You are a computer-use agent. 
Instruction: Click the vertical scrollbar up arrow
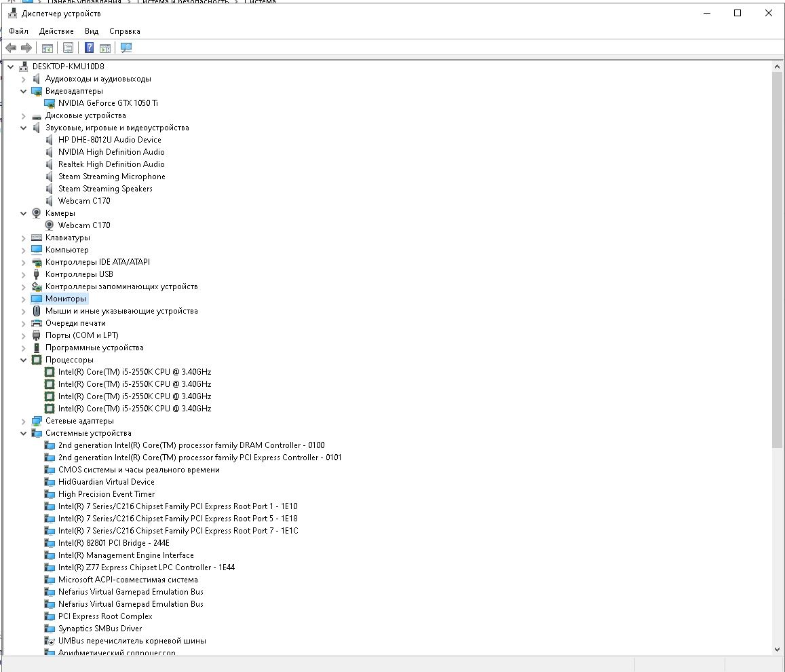click(777, 67)
